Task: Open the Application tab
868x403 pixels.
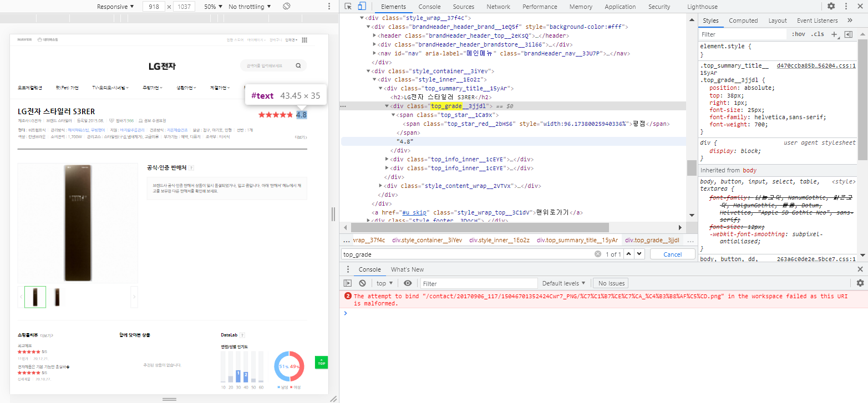Action: pos(620,7)
